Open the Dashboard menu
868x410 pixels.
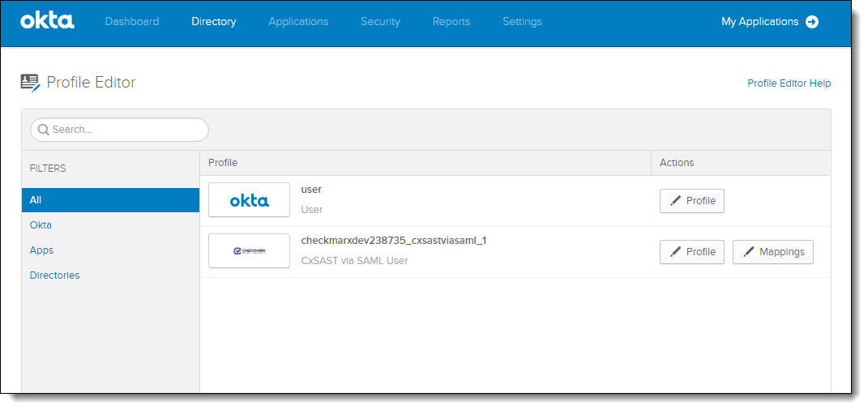click(132, 22)
